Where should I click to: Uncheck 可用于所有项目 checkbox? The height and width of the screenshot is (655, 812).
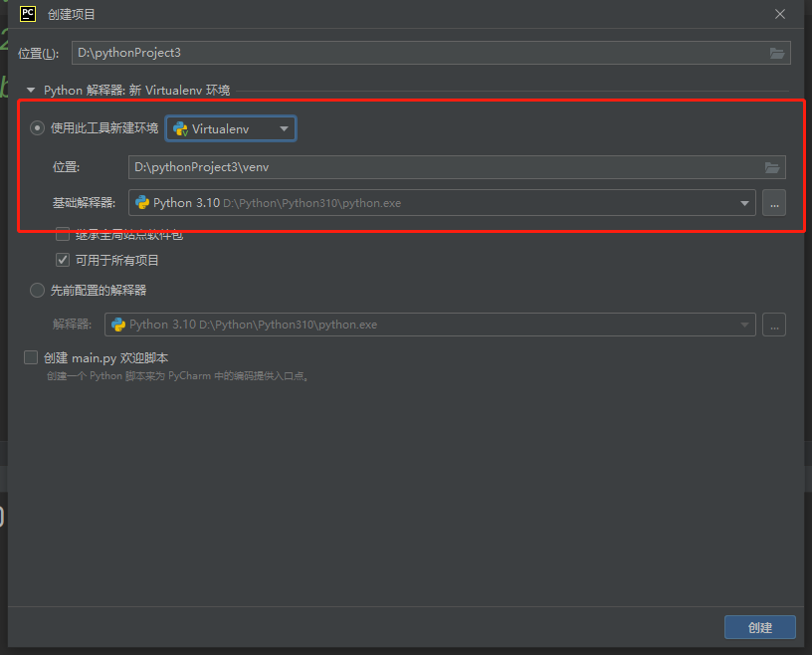click(63, 260)
